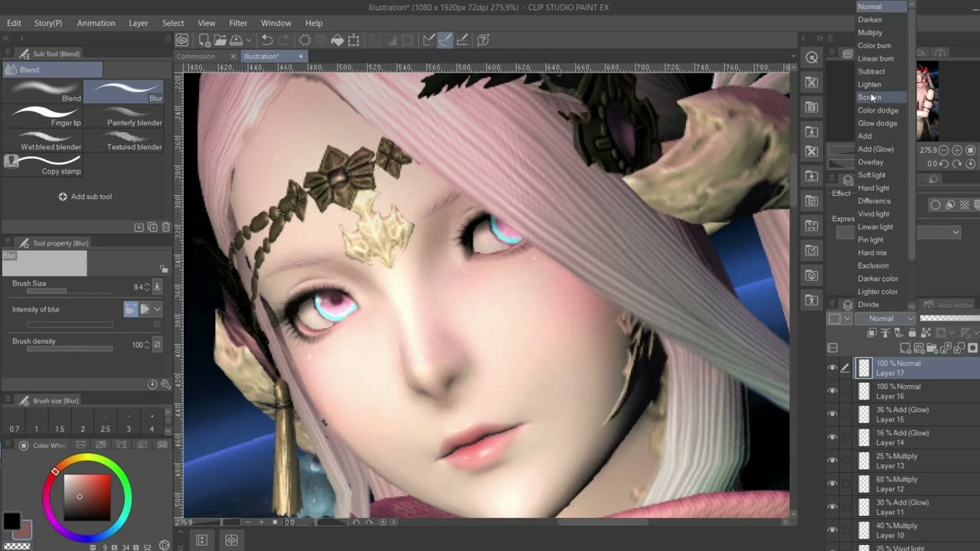
Task: Toggle visibility of Layer 15
Action: pos(832,414)
